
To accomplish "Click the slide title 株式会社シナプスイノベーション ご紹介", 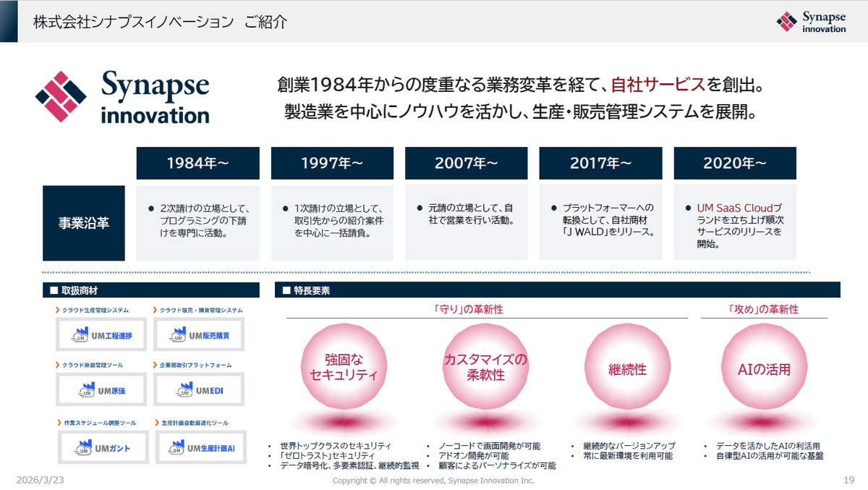I will pos(161,22).
